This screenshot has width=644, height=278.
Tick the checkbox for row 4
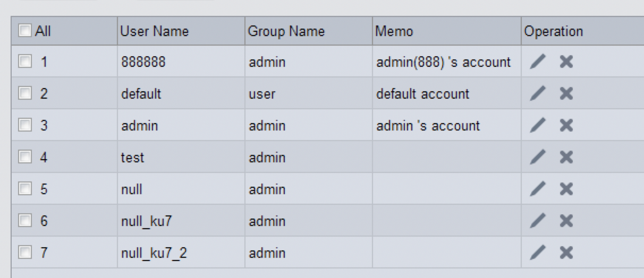pyautogui.click(x=25, y=158)
